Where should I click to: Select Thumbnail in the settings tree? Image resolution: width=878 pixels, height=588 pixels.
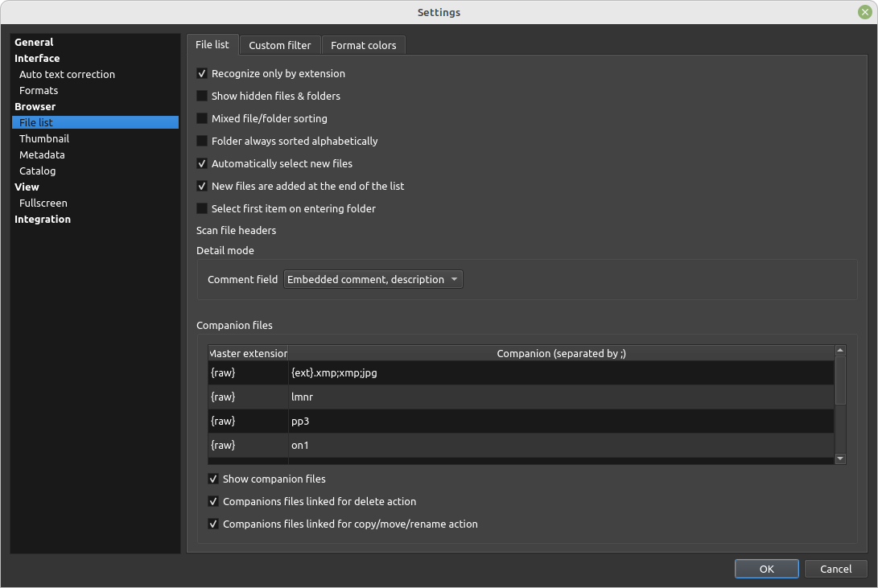click(x=44, y=139)
